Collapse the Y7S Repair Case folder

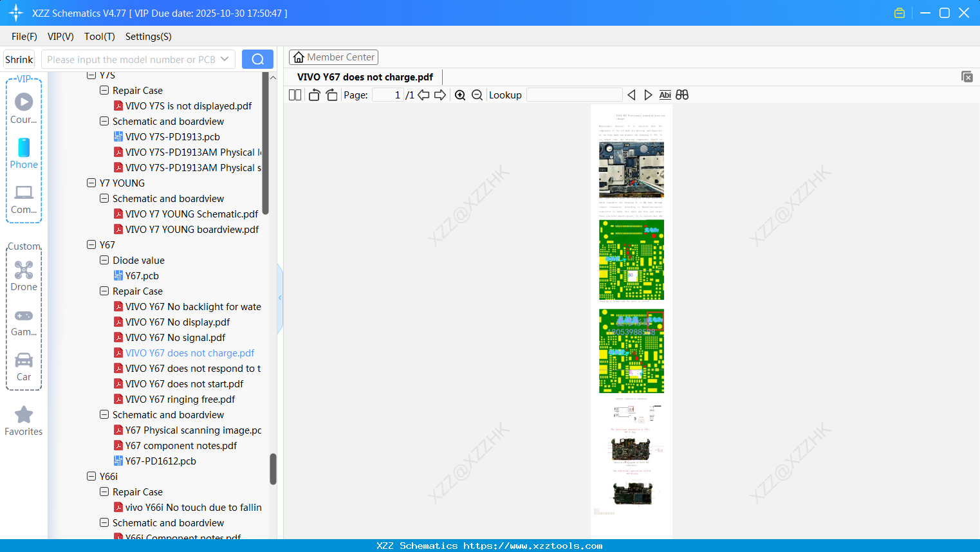click(x=104, y=91)
